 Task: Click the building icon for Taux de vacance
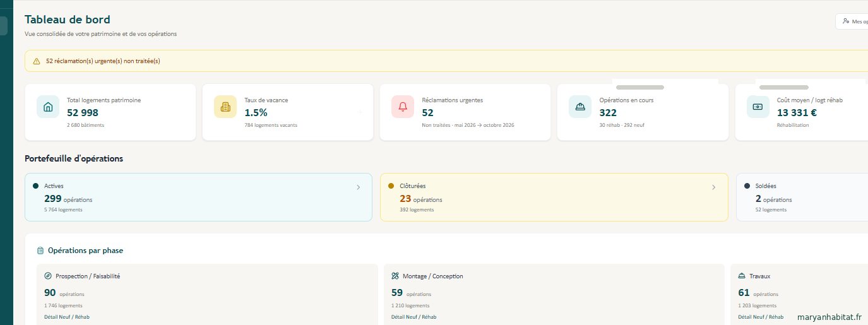click(225, 107)
